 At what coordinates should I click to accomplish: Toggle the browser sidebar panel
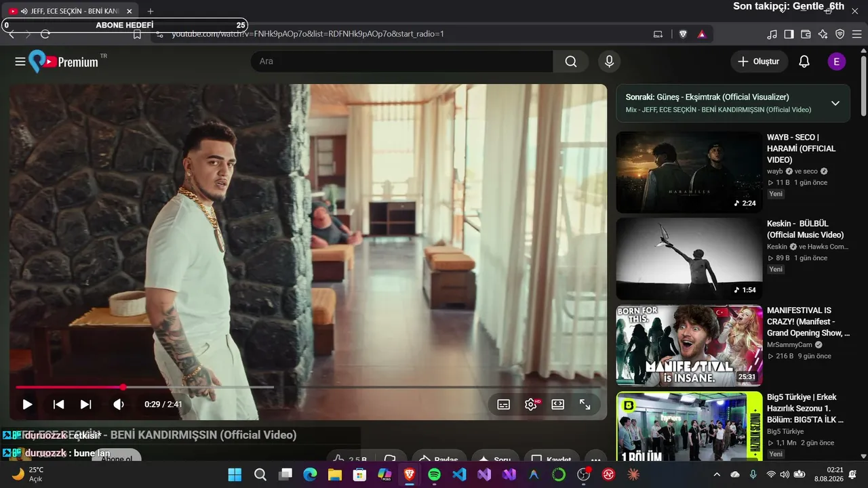pos(789,34)
